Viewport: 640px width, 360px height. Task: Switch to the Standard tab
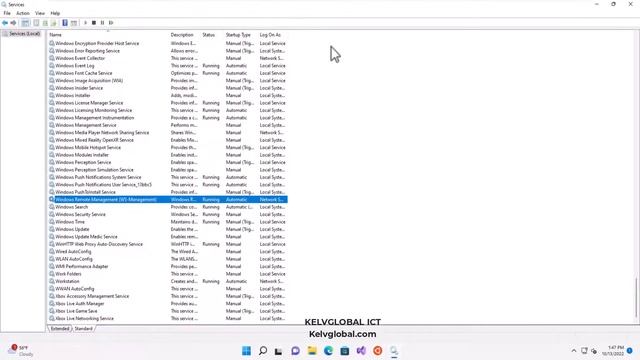click(83, 329)
